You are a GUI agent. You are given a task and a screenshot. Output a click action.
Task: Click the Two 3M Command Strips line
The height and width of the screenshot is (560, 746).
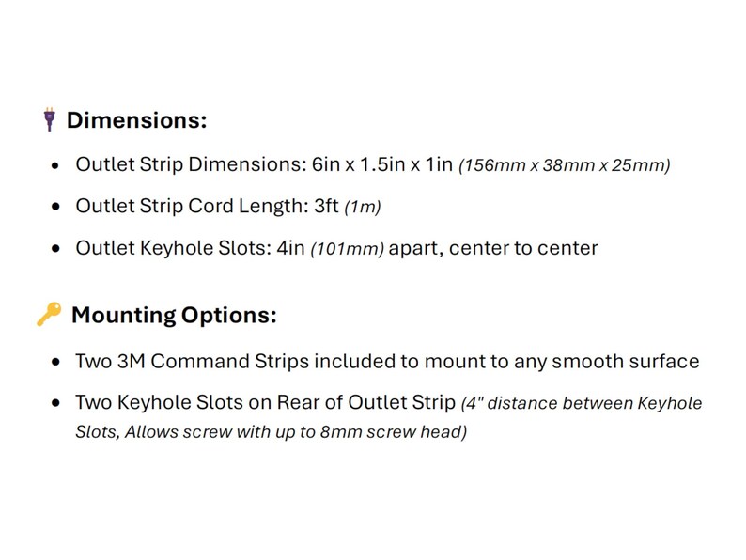(x=387, y=362)
